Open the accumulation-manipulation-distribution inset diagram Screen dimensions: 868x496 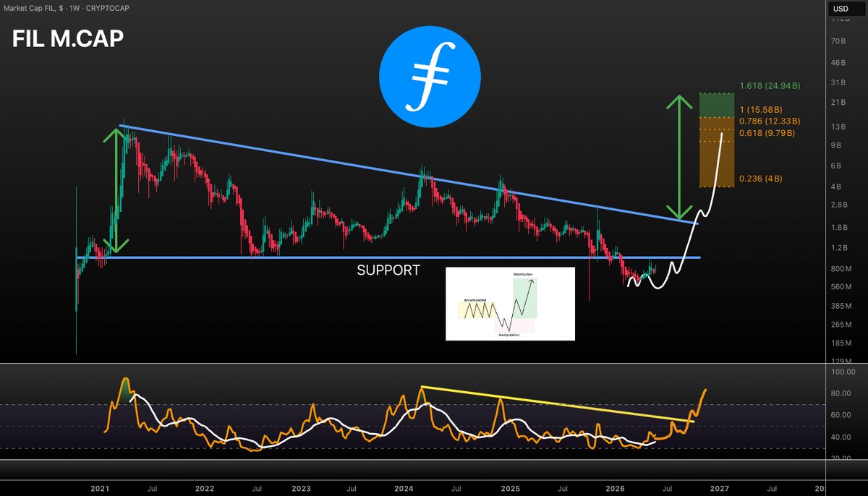click(x=510, y=304)
